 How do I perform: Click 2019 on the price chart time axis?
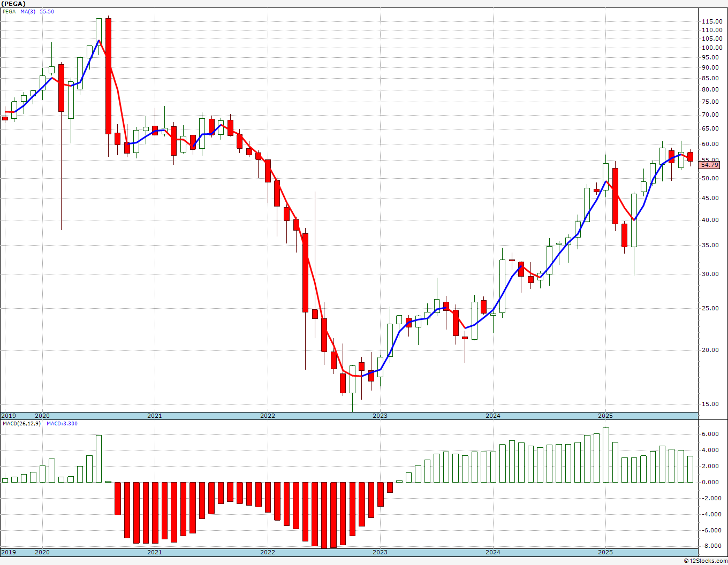pyautogui.click(x=9, y=416)
